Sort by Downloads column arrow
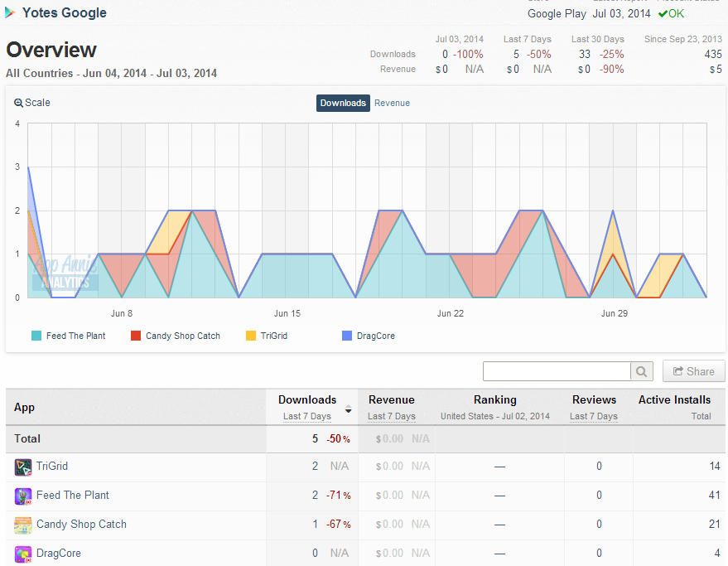Screen dimensions: 728x566 pyautogui.click(x=348, y=409)
